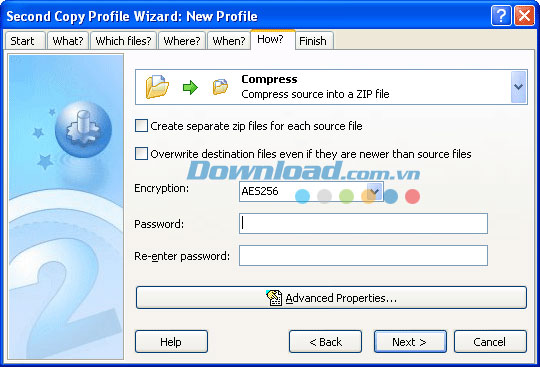
Task: Click the source folder icon in Compress box
Action: (157, 87)
